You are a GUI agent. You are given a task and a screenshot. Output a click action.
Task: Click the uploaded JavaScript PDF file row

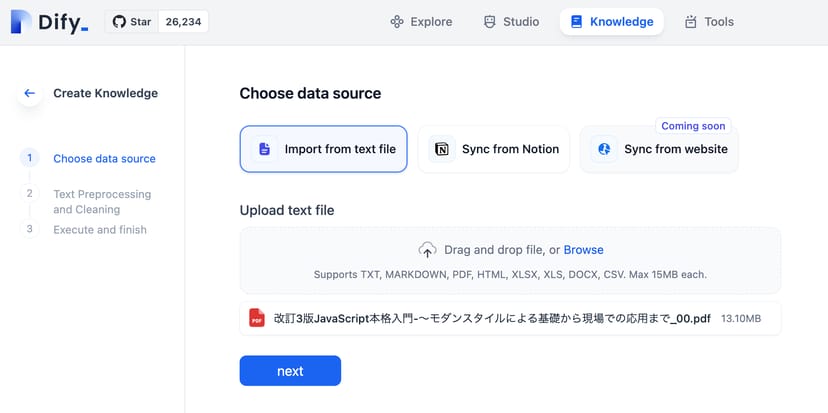click(510, 318)
